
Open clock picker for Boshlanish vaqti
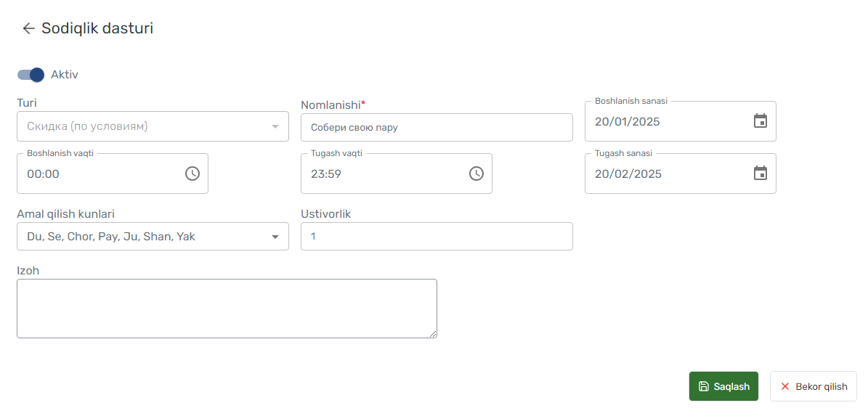click(x=192, y=173)
